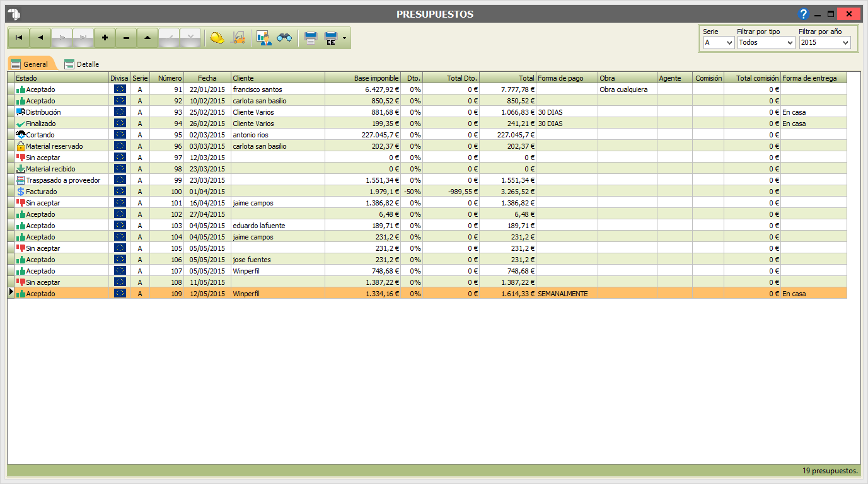Screen dimensions: 868x484
Task: Click the Agente column header
Action: point(674,78)
